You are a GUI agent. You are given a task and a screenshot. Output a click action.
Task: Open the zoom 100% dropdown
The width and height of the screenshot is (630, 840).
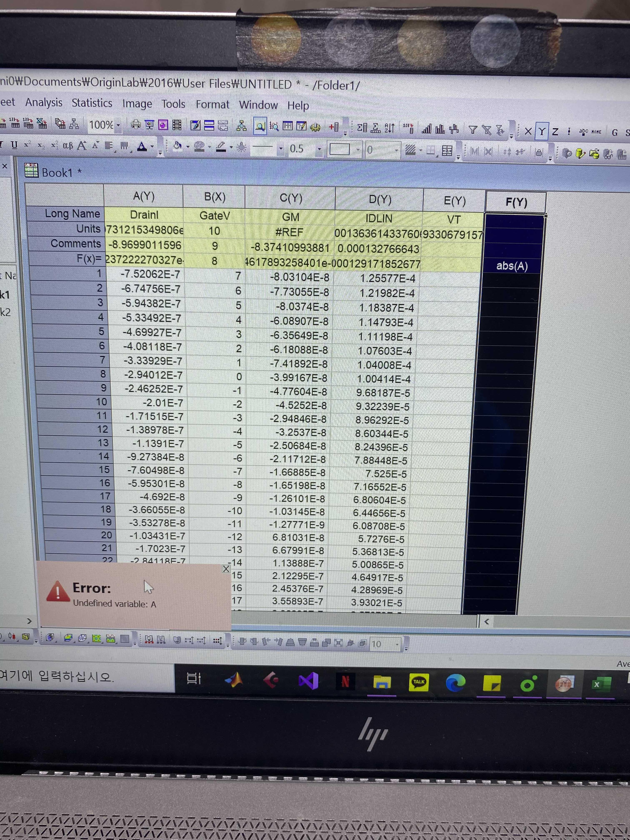(119, 125)
